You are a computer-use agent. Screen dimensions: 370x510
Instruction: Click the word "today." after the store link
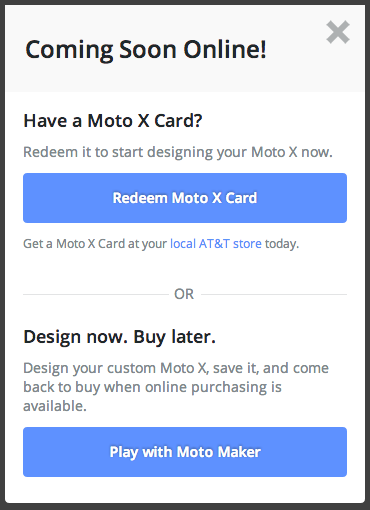[282, 244]
